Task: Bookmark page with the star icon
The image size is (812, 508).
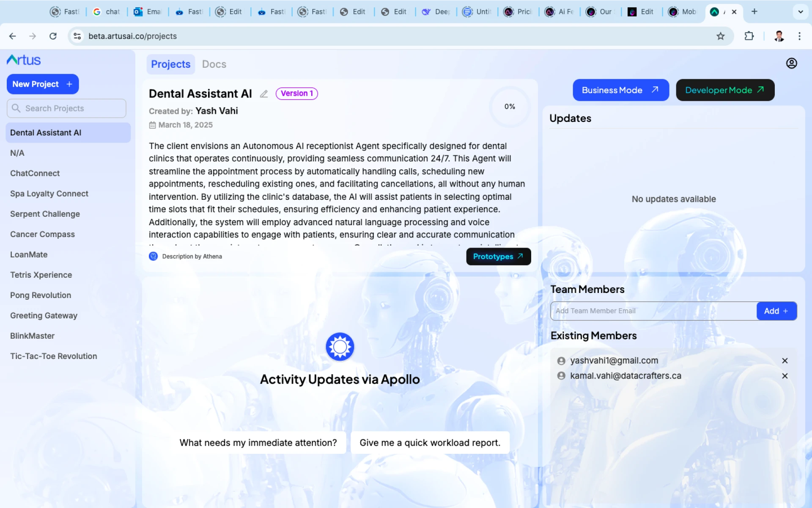Action: (x=721, y=36)
